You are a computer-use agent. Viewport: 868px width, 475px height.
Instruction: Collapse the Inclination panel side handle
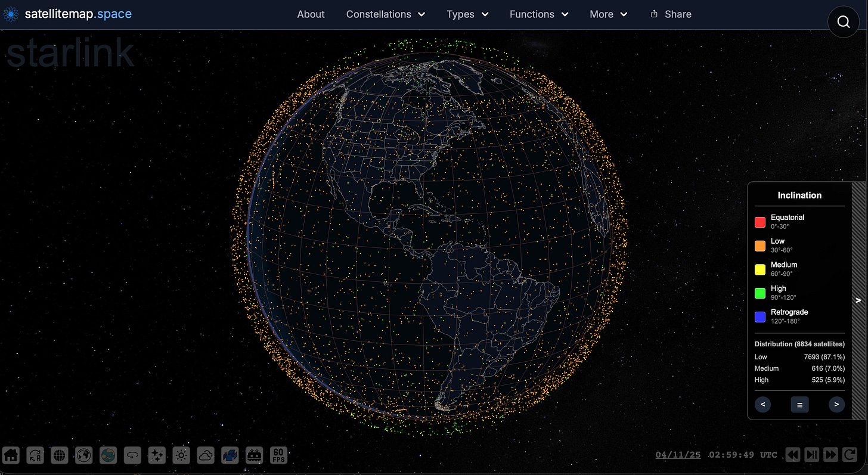click(x=858, y=301)
